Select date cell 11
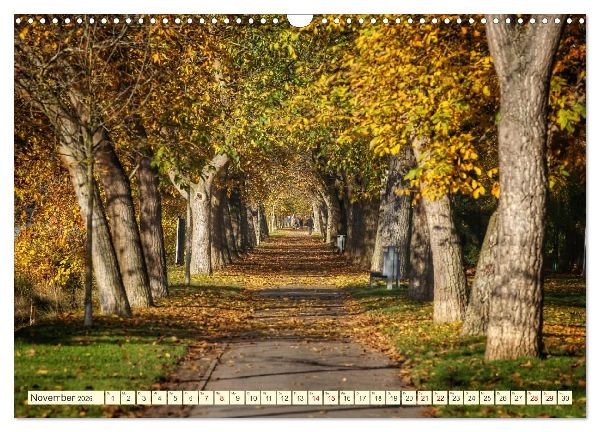600x432 pixels. [268, 398]
